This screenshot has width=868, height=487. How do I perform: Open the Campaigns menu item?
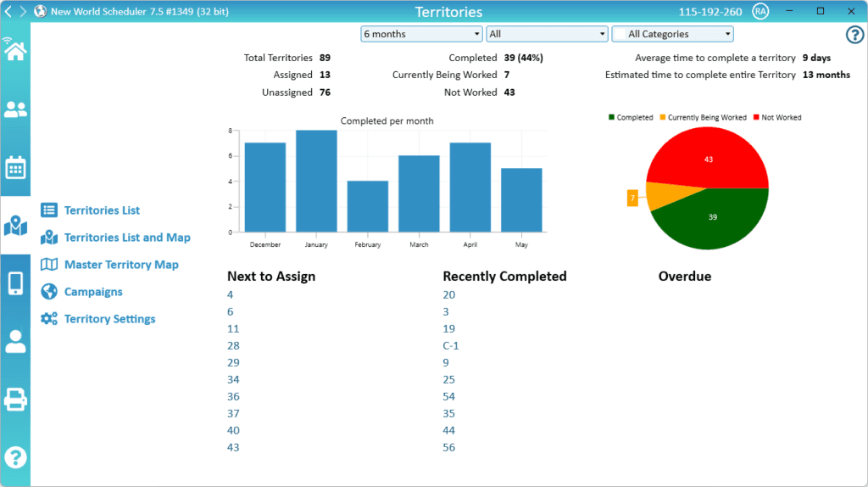tap(93, 292)
